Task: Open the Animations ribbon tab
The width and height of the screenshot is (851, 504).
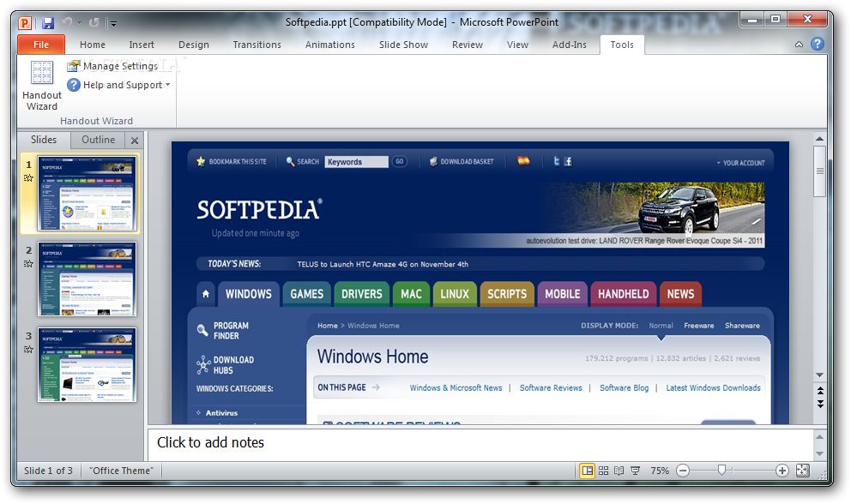Action: point(330,45)
